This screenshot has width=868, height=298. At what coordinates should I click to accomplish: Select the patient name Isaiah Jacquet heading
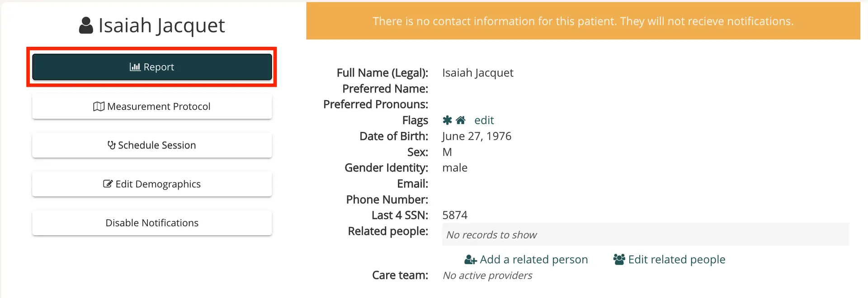click(161, 25)
